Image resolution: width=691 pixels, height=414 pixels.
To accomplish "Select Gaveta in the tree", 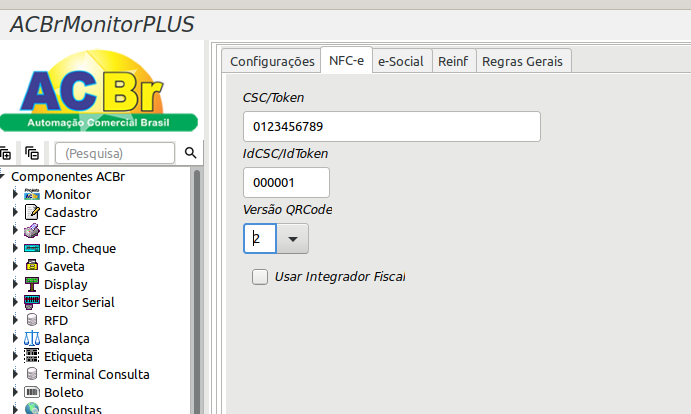I will tap(64, 266).
